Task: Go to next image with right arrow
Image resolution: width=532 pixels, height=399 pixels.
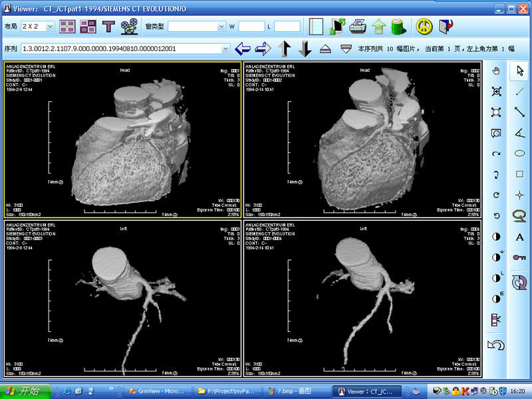Action: click(x=263, y=49)
